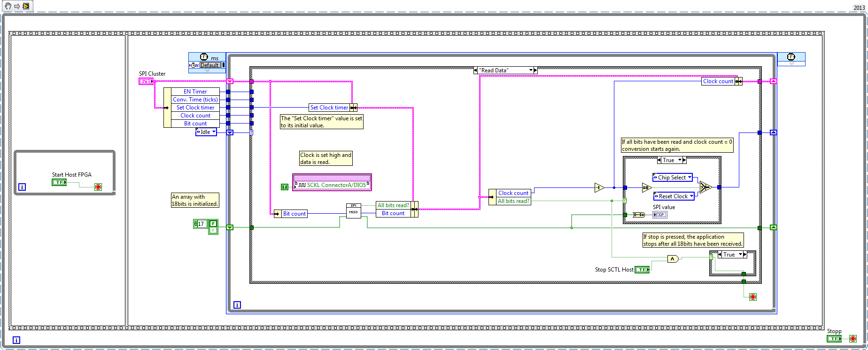Click stop terminal of Start Host FPGA loop

click(x=98, y=187)
